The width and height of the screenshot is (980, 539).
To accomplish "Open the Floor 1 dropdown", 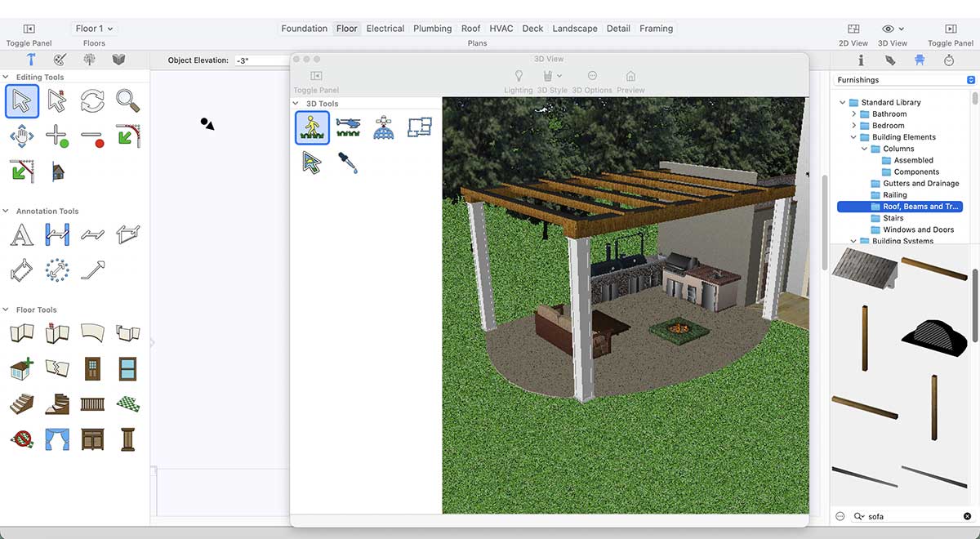I will [94, 29].
